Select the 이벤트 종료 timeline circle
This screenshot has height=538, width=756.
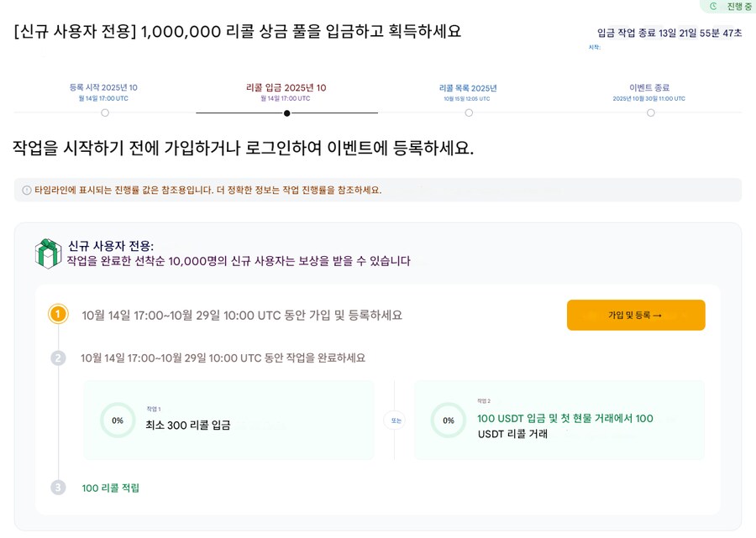click(650, 111)
